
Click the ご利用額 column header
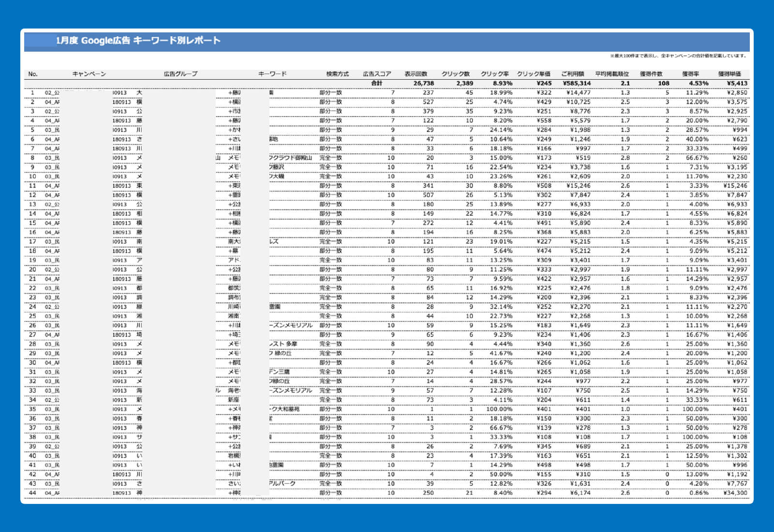573,74
